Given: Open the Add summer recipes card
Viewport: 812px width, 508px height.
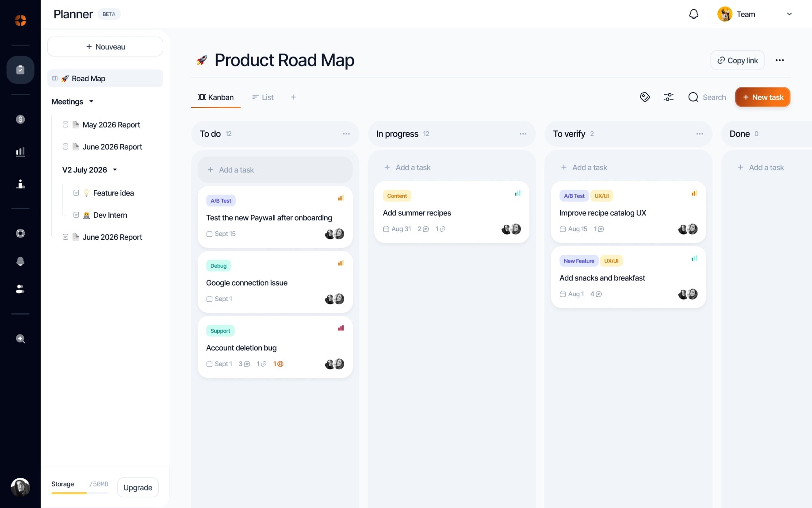Looking at the screenshot, I should pyautogui.click(x=451, y=212).
